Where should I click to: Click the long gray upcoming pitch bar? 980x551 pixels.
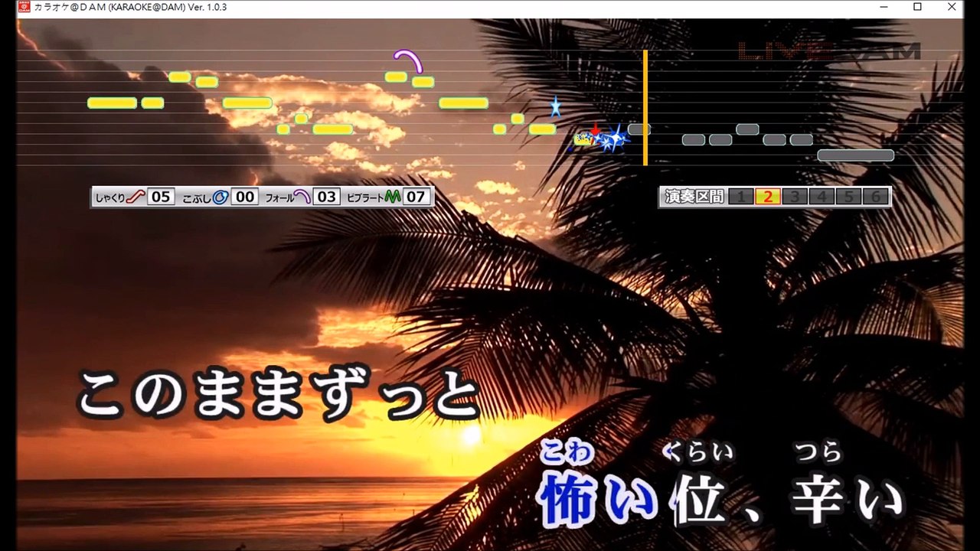click(855, 155)
